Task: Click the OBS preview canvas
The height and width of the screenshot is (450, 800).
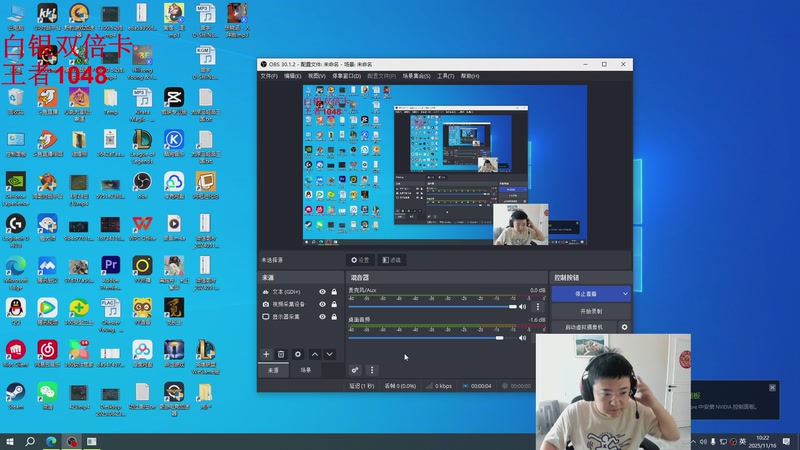Action: [444, 165]
